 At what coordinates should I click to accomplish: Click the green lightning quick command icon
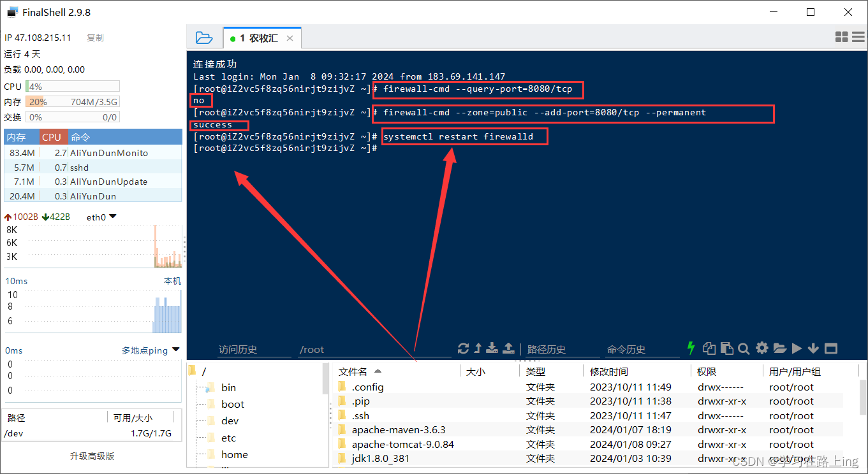pos(691,348)
